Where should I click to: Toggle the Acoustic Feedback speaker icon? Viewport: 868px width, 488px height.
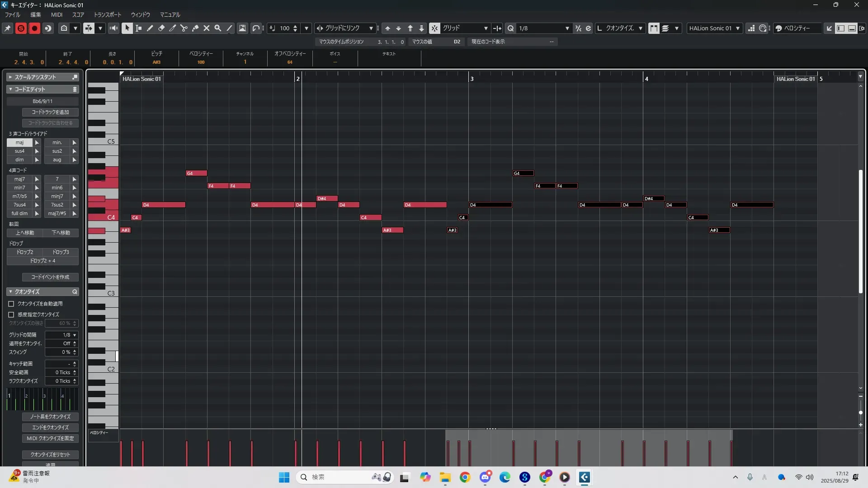click(x=114, y=28)
